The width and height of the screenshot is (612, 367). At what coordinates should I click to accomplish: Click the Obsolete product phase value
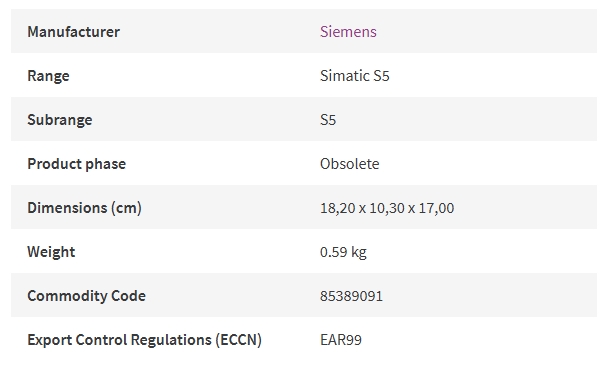(350, 164)
